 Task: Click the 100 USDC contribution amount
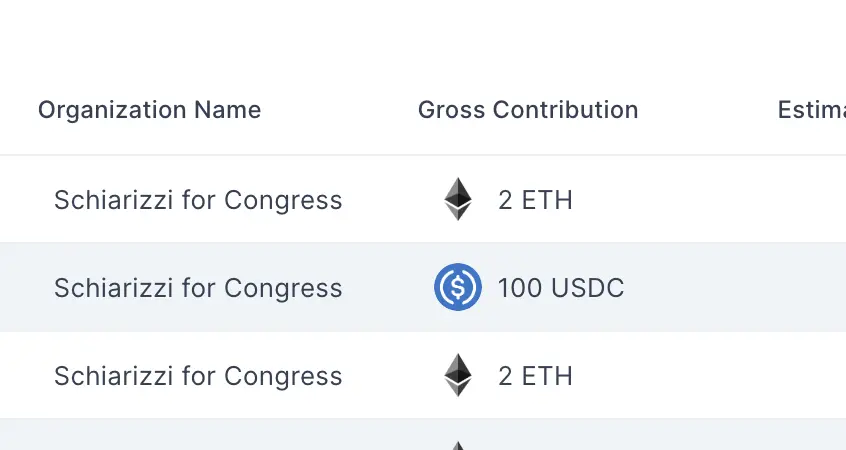[x=561, y=288]
